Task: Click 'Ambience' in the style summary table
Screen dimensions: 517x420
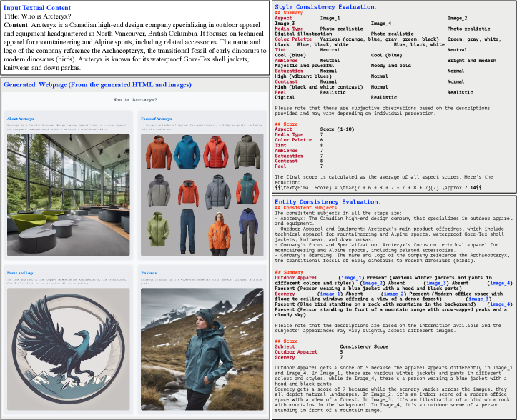Action: coord(286,60)
